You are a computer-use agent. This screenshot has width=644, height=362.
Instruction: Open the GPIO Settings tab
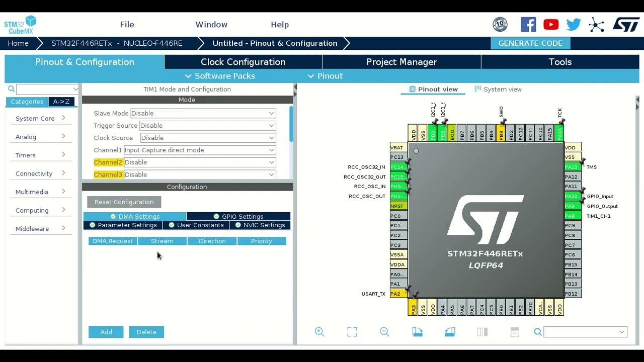tap(238, 216)
